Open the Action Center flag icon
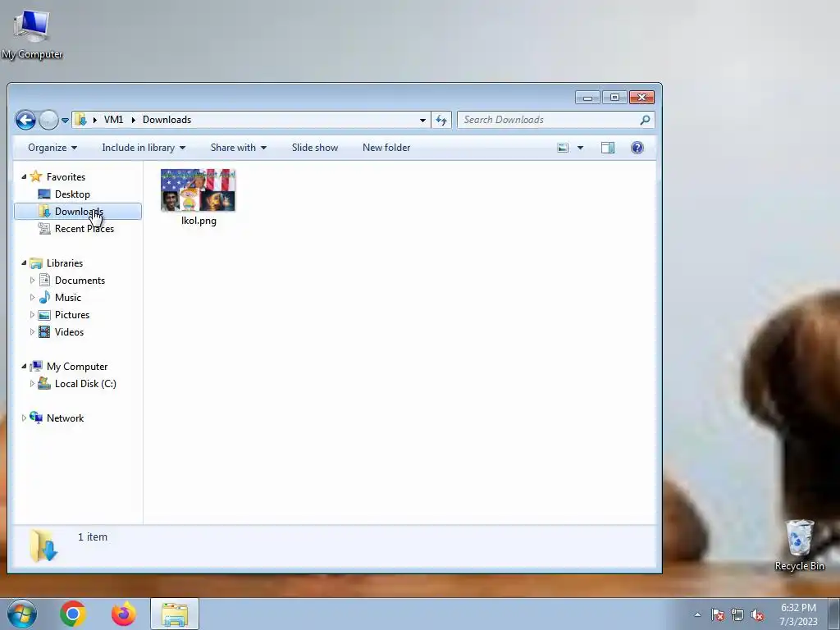The height and width of the screenshot is (630, 840). 718,614
